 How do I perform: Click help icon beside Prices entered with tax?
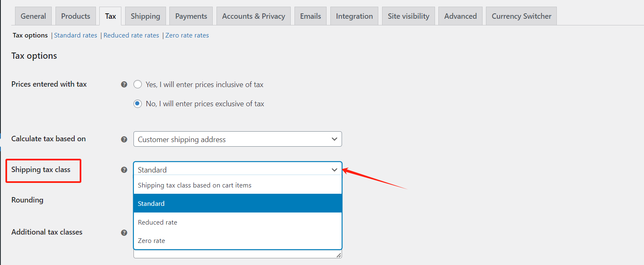pos(124,84)
